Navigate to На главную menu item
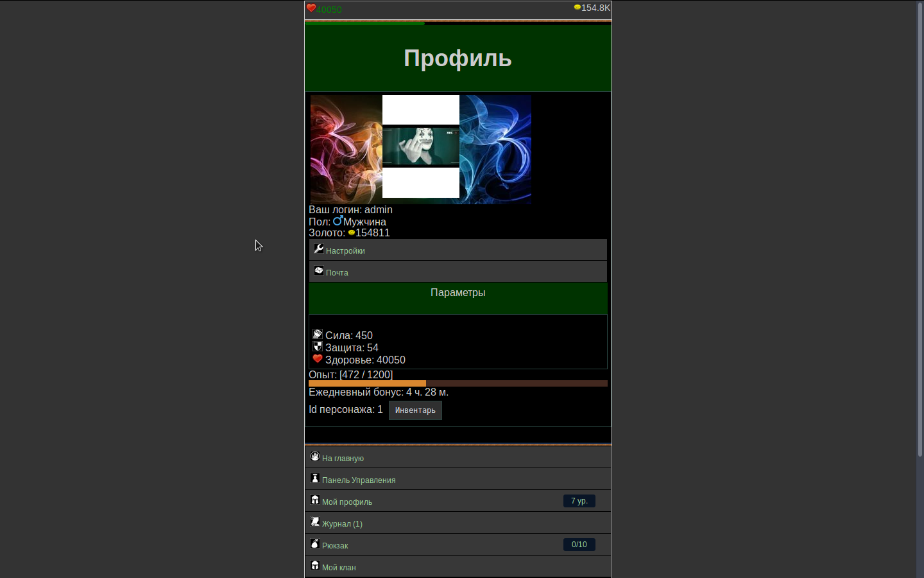 343,459
